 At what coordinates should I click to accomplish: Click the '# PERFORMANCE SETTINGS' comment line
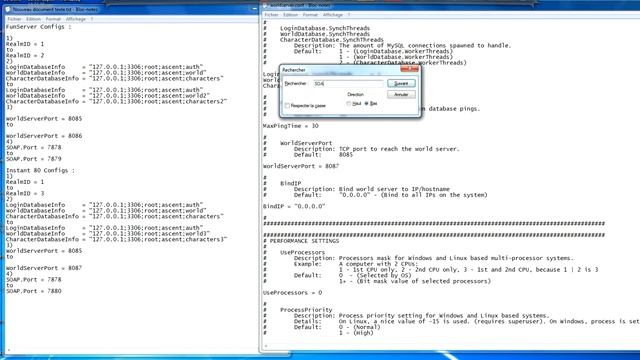pos(301,241)
